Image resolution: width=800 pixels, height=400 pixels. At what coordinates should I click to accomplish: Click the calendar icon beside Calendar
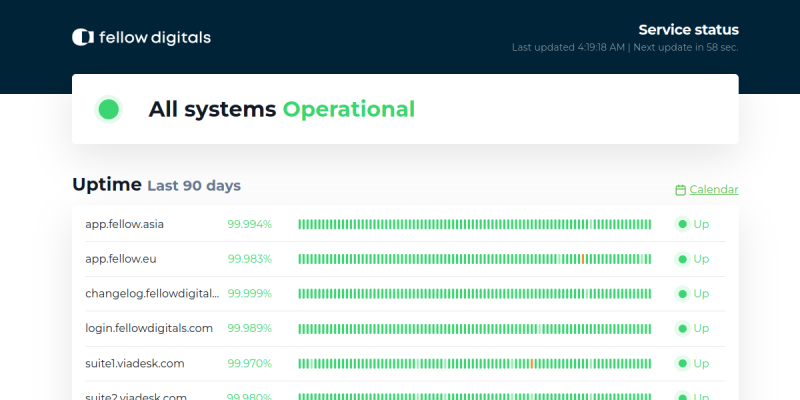click(680, 190)
